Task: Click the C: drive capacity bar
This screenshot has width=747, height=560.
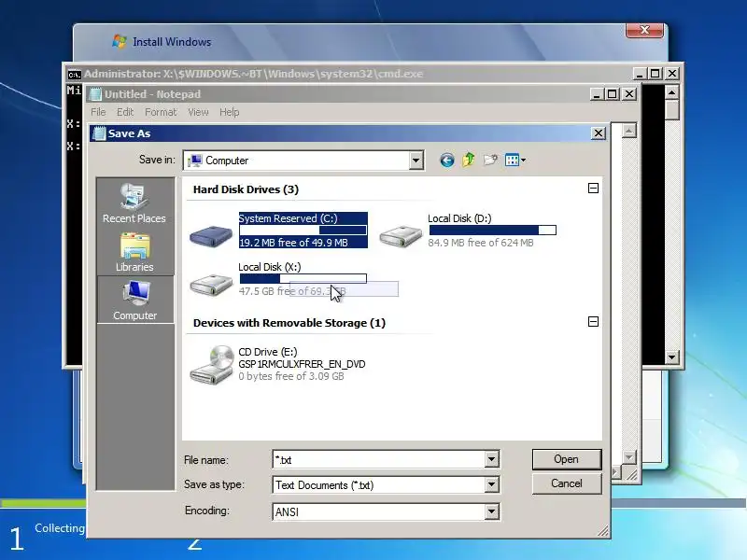Action: 303,230
